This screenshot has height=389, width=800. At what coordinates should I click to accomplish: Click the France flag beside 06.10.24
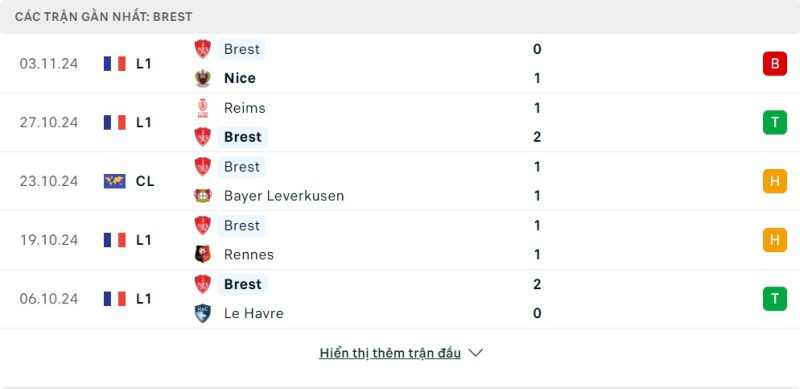[115, 299]
